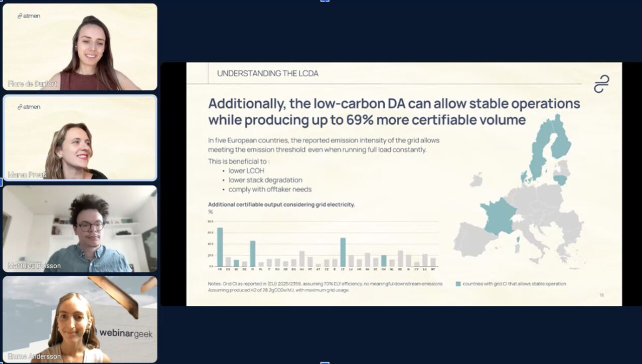Click the 'lower LCOH' bullet point
The image size is (642, 364).
click(246, 170)
